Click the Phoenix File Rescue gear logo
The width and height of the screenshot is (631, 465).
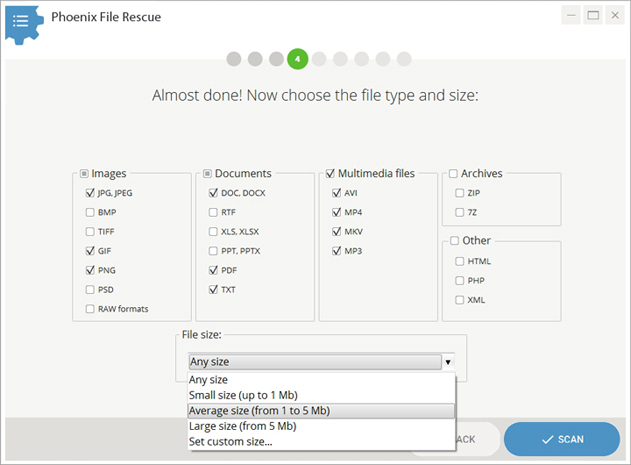coord(24,24)
